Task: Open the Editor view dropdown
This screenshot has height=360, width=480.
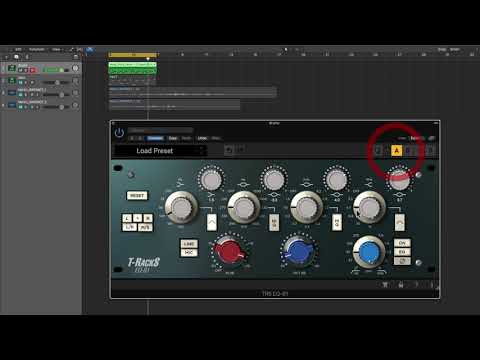Action: pyautogui.click(x=417, y=138)
